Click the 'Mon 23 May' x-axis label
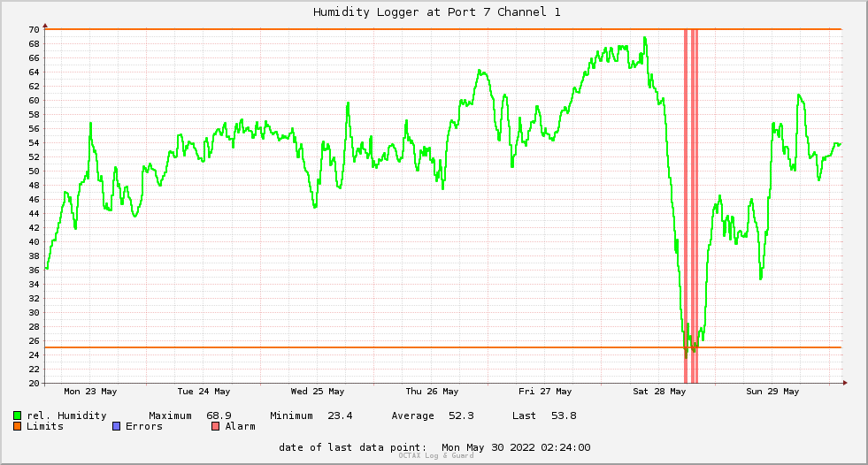 coord(90,392)
